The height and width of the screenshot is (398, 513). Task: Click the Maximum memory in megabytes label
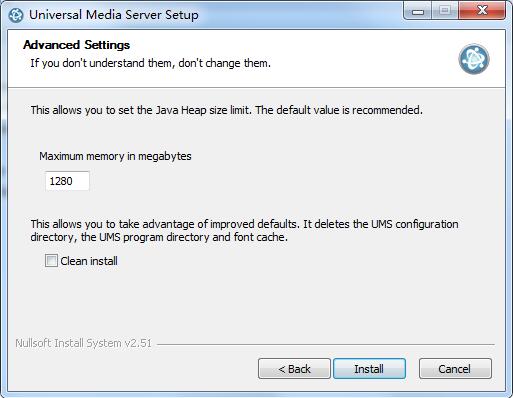tap(115, 156)
